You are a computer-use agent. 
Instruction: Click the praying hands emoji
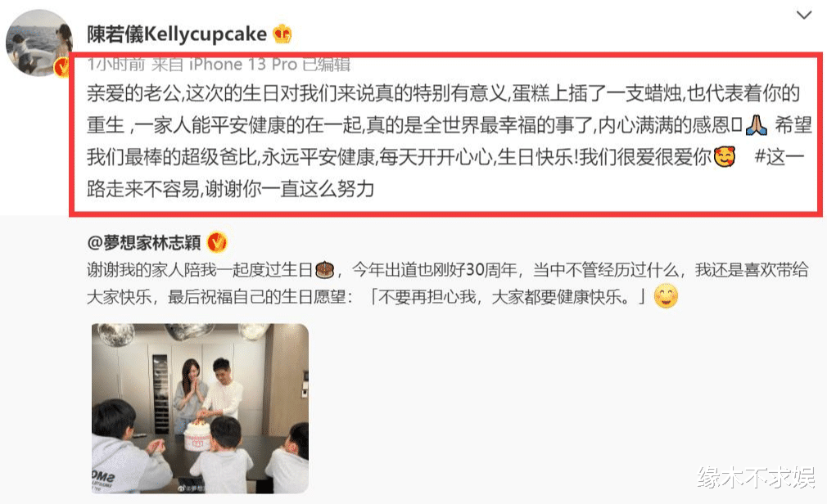tap(757, 125)
